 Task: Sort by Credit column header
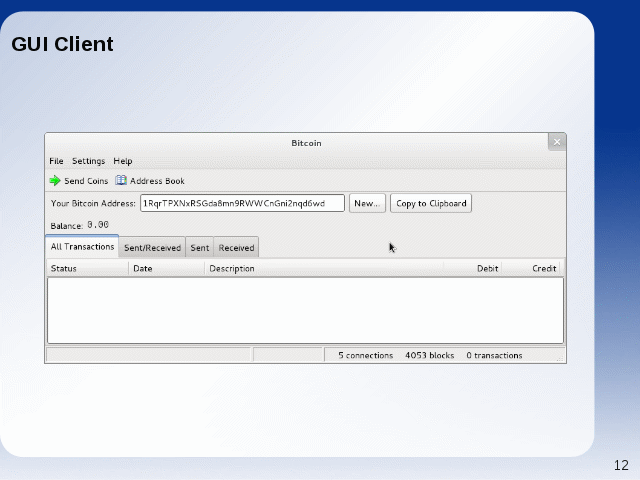coord(531,269)
